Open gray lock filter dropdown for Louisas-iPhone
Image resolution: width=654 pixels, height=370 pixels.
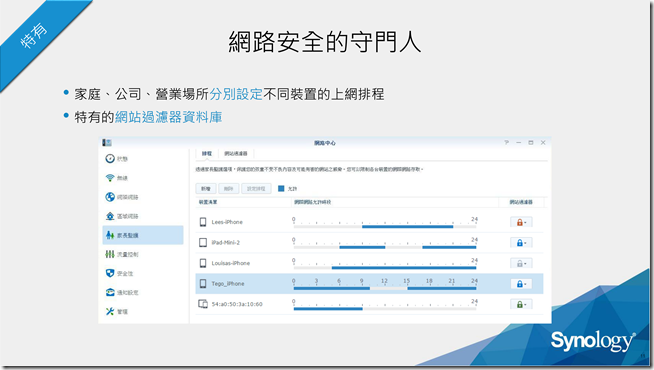click(x=521, y=263)
